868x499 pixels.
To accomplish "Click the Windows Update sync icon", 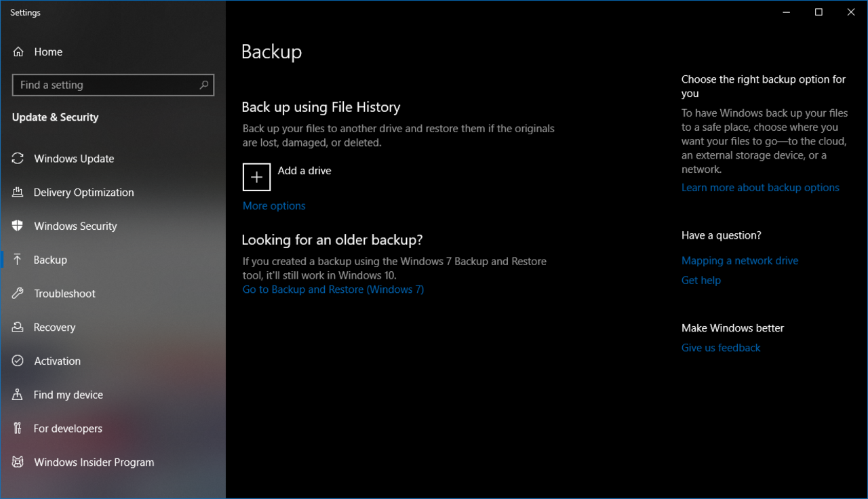I will pyautogui.click(x=18, y=159).
